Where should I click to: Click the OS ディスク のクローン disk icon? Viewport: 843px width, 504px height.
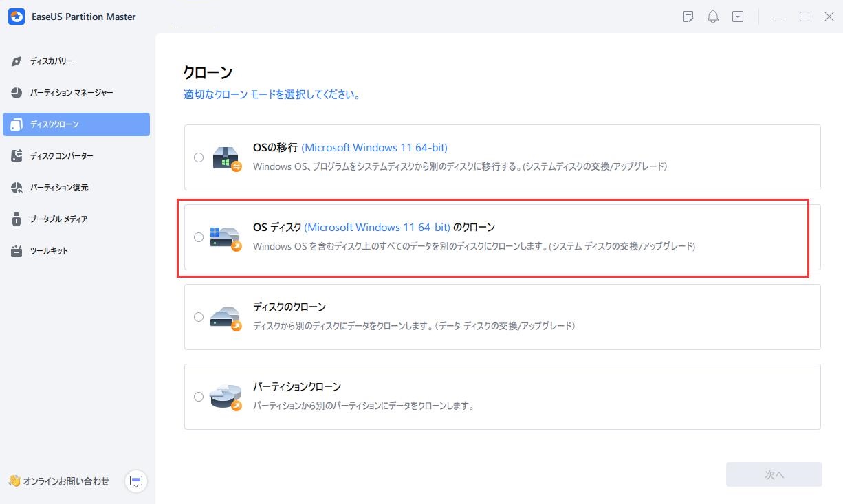pyautogui.click(x=226, y=237)
